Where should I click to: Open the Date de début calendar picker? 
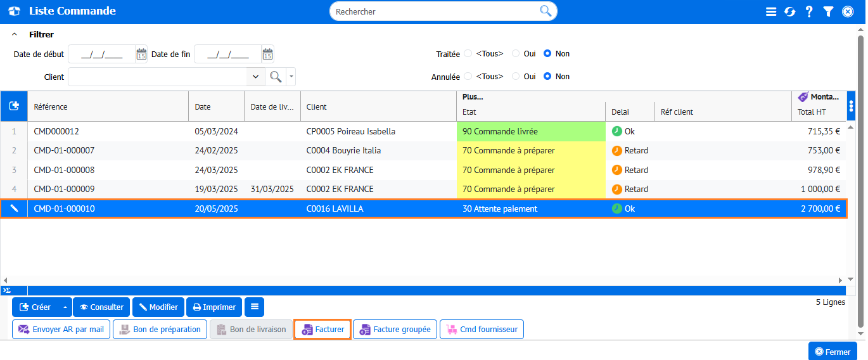141,55
